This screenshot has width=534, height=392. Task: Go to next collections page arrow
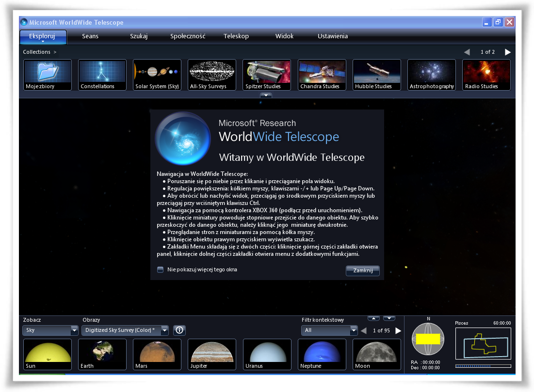pyautogui.click(x=508, y=52)
